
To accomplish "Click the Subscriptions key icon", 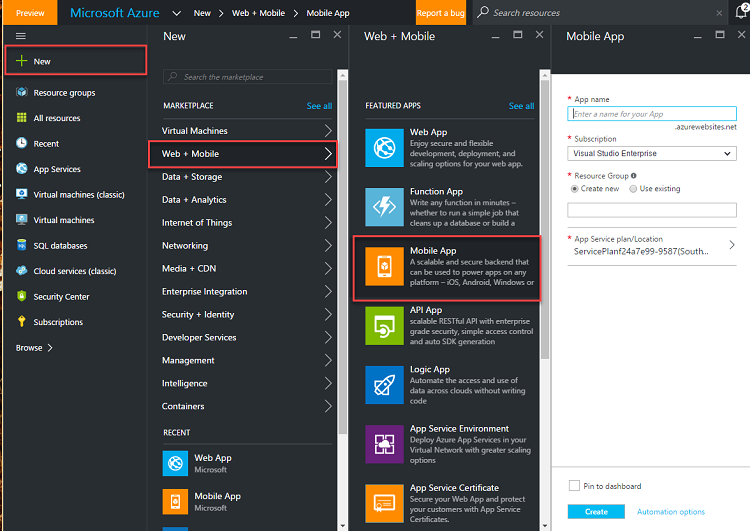I will click(x=22, y=321).
